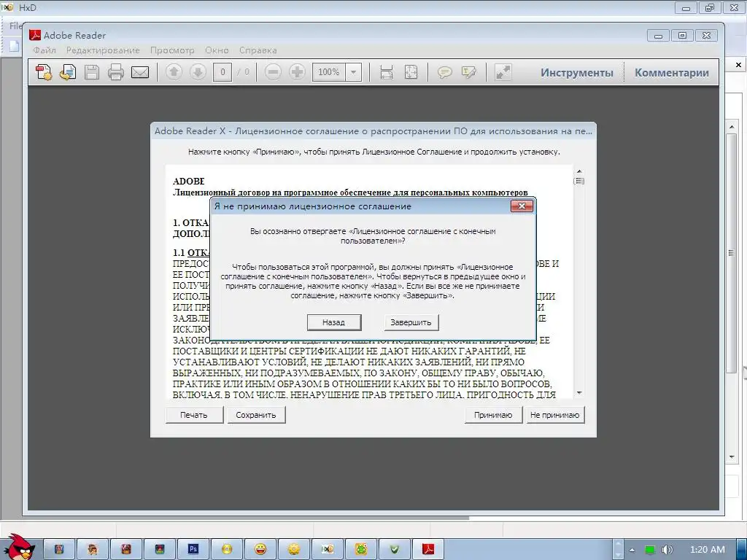Click the print toolbar icon
Image resolution: width=747 pixels, height=560 pixels.
(116, 72)
